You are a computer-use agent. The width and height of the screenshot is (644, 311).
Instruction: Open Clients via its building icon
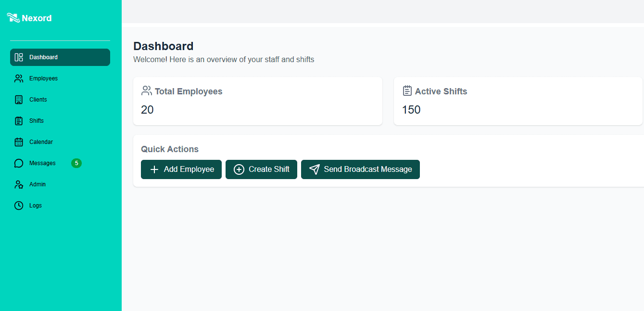click(18, 99)
